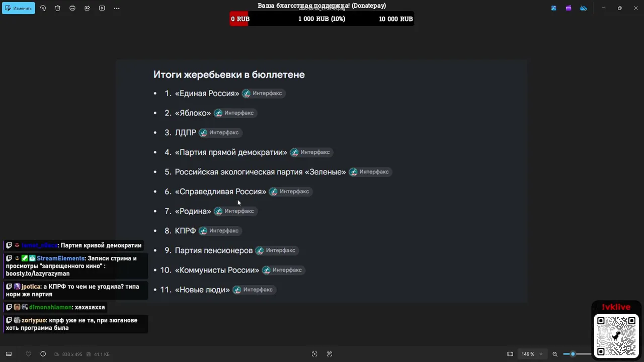Open the three-dot more options menu
Viewport: 644px width, 362px height.
117,8
